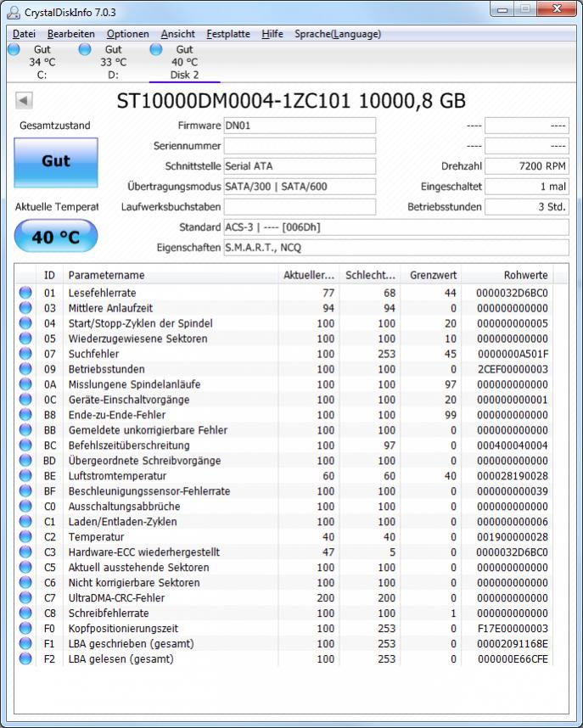Click status orb for Start/Stopp-Zyklen der Spindel
This screenshot has height=728, width=583.
[x=25, y=323]
